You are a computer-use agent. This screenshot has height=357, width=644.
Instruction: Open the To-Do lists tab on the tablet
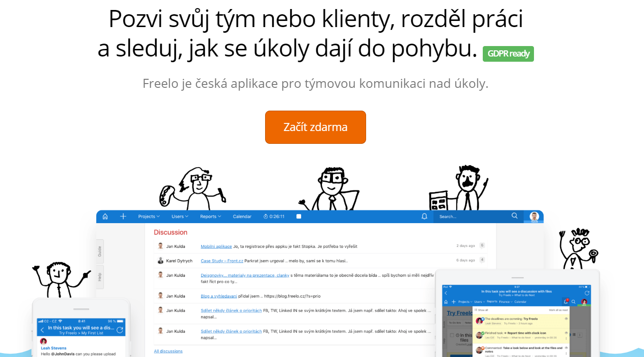click(x=455, y=323)
